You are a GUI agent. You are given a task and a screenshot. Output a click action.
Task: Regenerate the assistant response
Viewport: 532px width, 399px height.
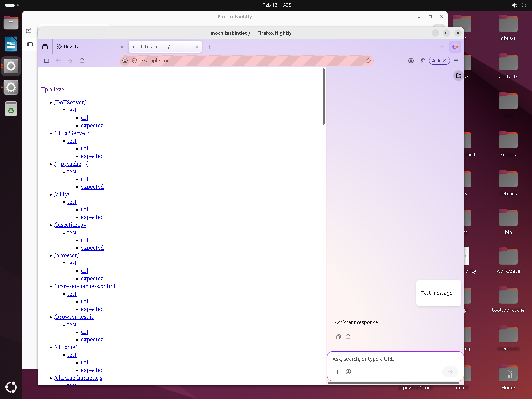(x=348, y=337)
